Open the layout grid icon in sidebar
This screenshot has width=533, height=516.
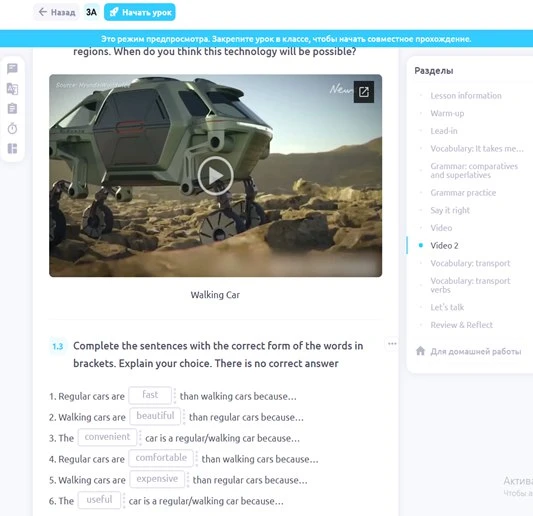coord(12,149)
